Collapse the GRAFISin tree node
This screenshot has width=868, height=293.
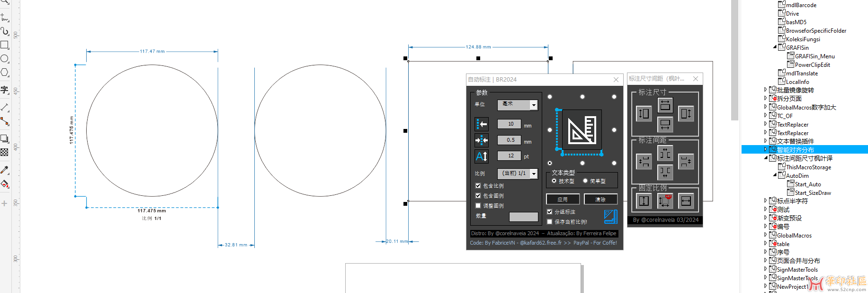[x=775, y=47]
